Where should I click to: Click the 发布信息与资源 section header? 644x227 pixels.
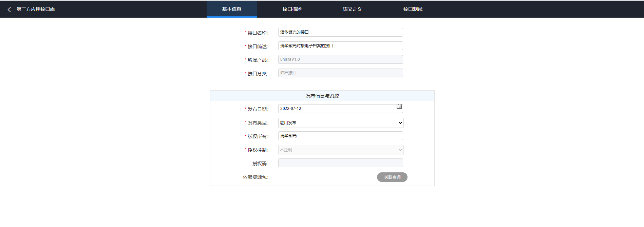pos(322,96)
